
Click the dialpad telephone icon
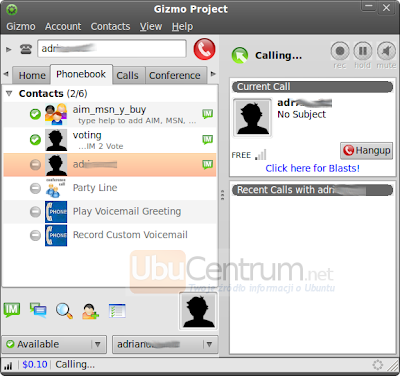pos(26,49)
